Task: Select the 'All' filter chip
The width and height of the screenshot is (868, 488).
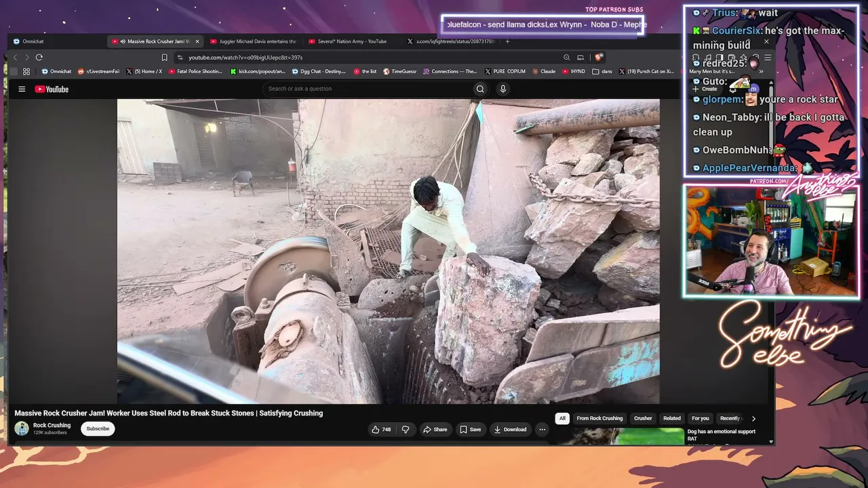Action: [562, 419]
